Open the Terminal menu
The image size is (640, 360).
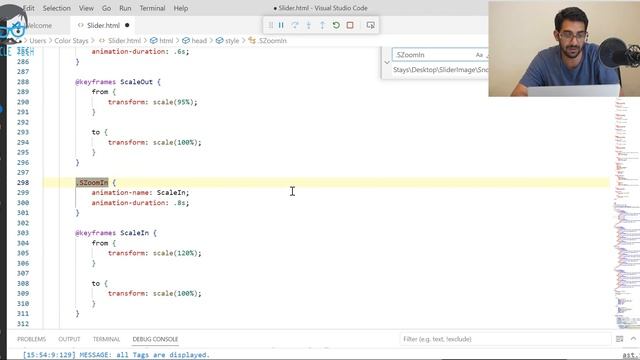point(152,8)
